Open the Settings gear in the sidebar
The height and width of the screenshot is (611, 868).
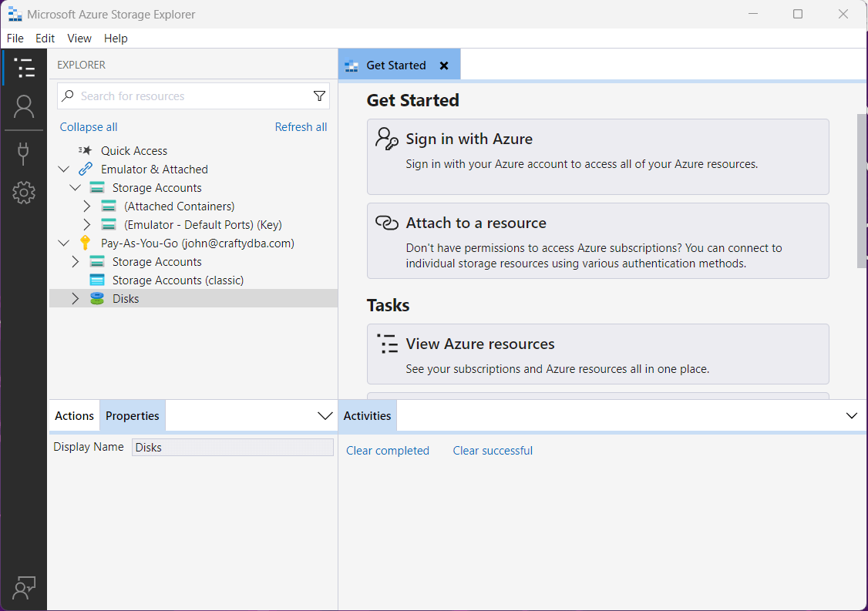(x=24, y=193)
